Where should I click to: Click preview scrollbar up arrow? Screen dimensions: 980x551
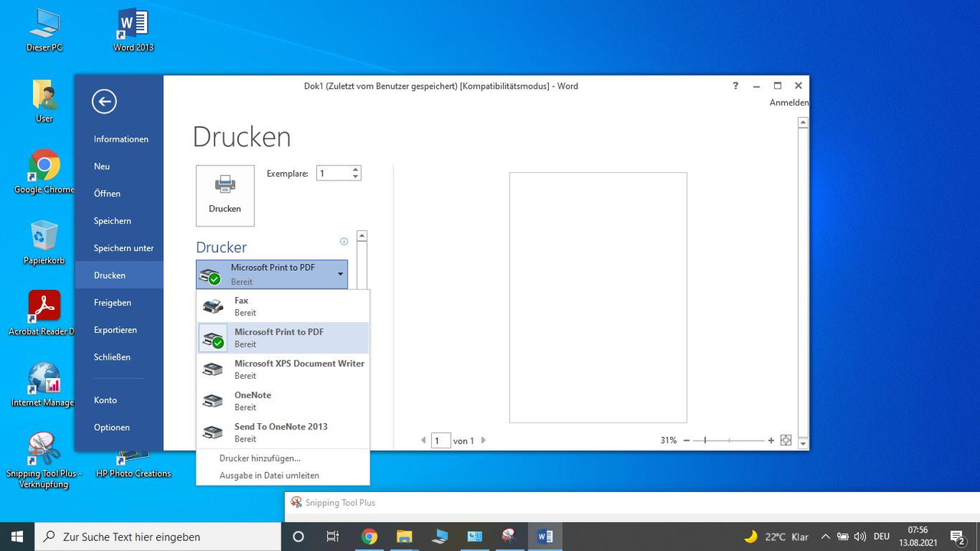(803, 122)
